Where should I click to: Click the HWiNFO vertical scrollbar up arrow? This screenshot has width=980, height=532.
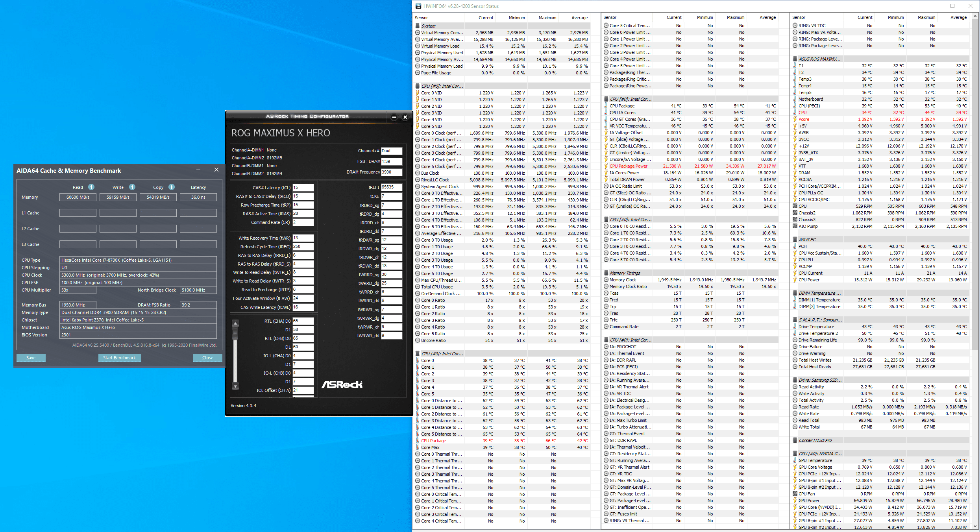(975, 17)
